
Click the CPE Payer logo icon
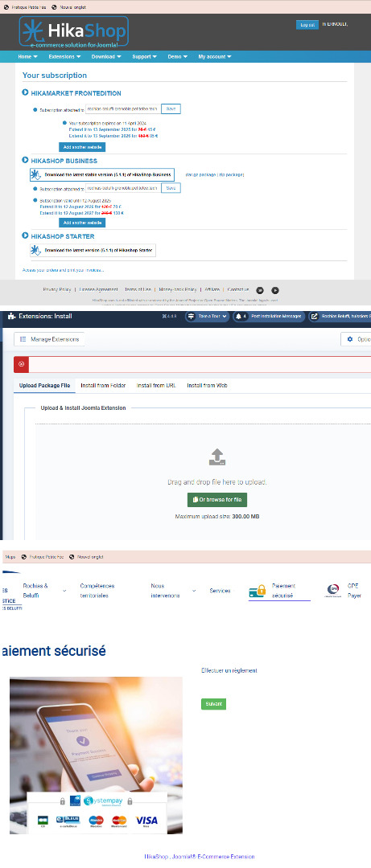tap(332, 591)
